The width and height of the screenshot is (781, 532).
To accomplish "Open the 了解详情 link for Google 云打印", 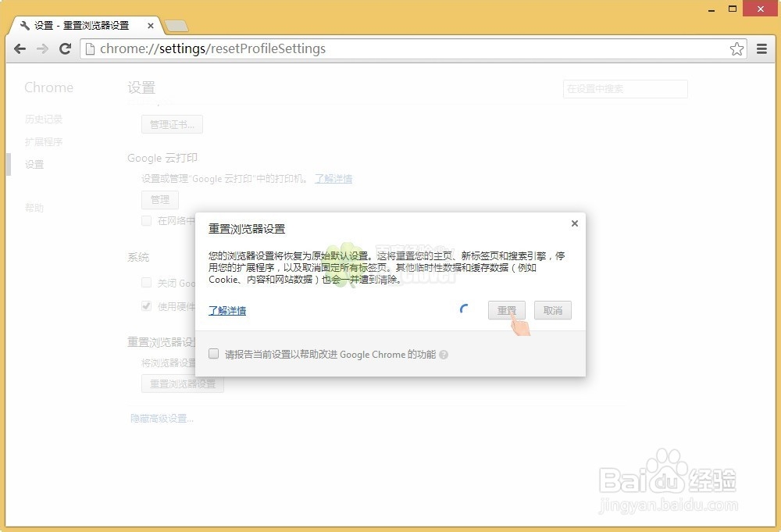I will 333,178.
